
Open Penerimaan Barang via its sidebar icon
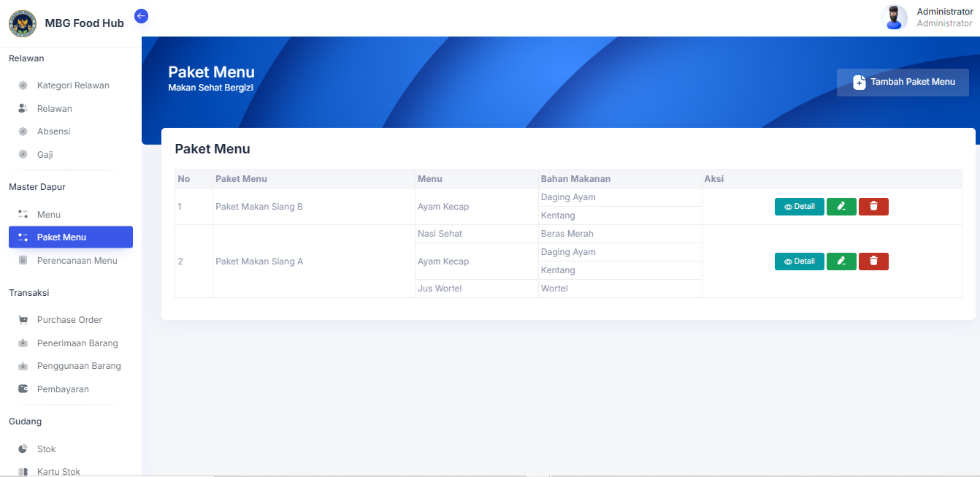click(x=23, y=343)
